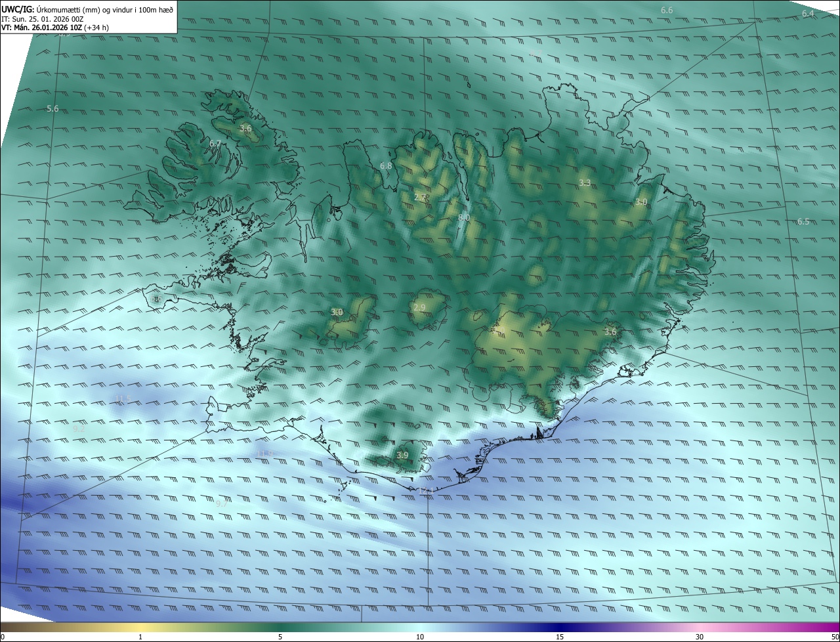
Task: Click the 2.9 value label
Action: coord(419,307)
